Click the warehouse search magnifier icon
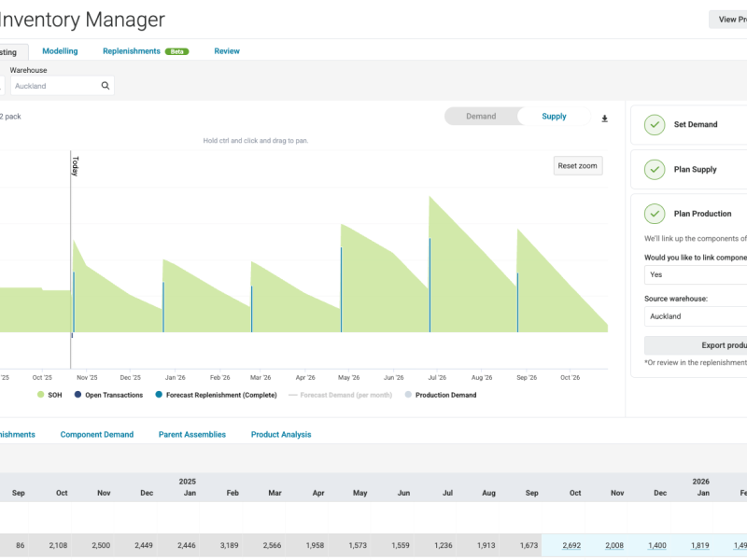 tap(106, 86)
